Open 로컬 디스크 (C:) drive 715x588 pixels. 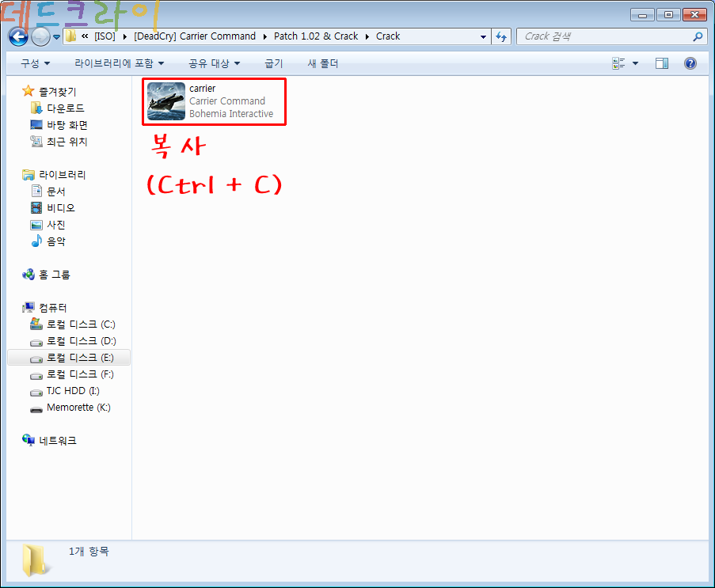80,324
